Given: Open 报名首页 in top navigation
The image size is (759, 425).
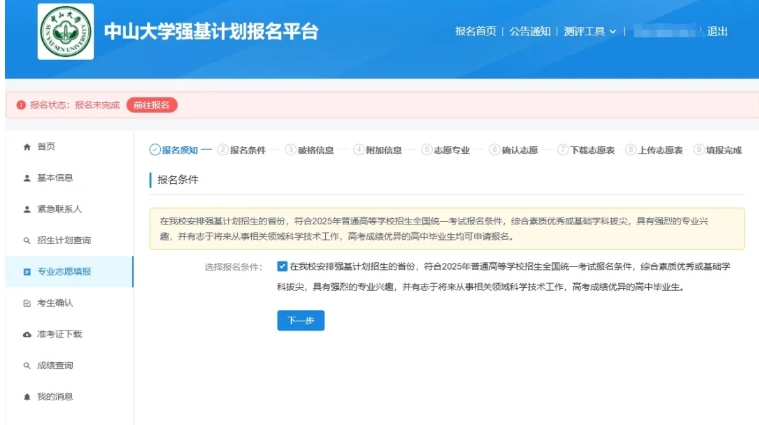Looking at the screenshot, I should [475, 31].
